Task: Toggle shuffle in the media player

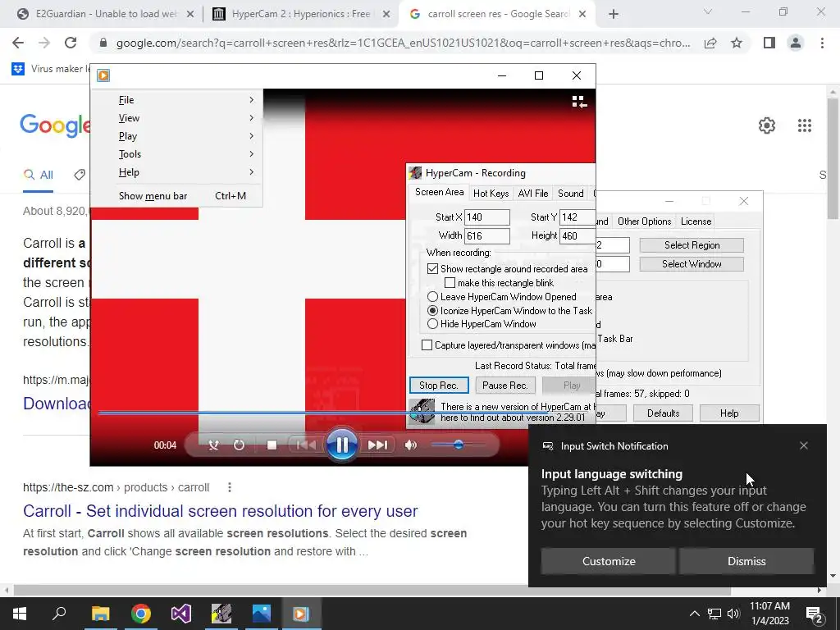Action: [213, 445]
